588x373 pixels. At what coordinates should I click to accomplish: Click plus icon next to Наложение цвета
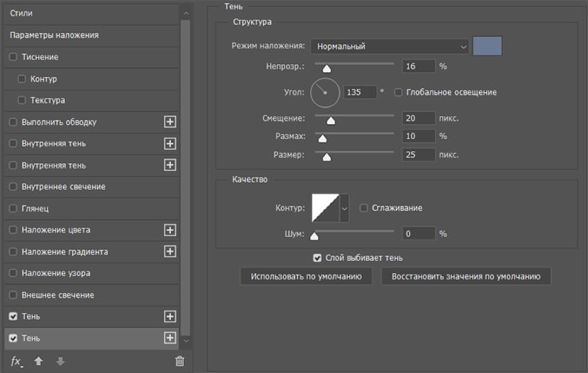tap(170, 230)
